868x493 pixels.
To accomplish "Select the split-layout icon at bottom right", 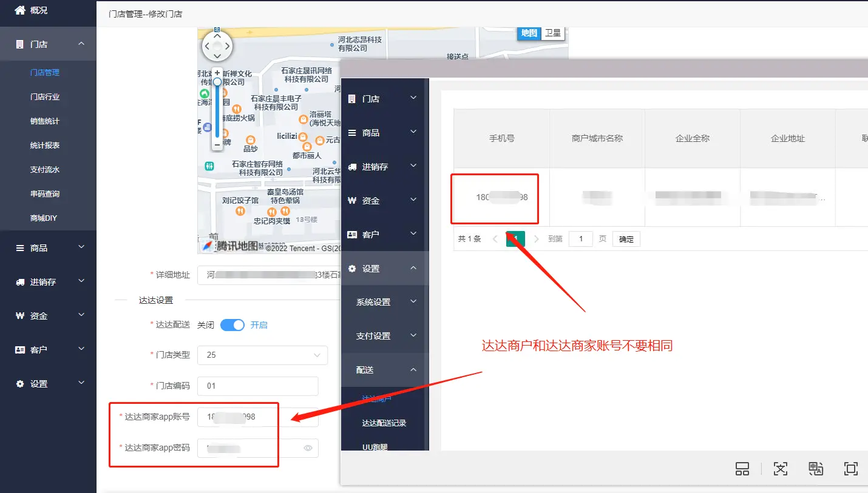I will click(x=742, y=468).
